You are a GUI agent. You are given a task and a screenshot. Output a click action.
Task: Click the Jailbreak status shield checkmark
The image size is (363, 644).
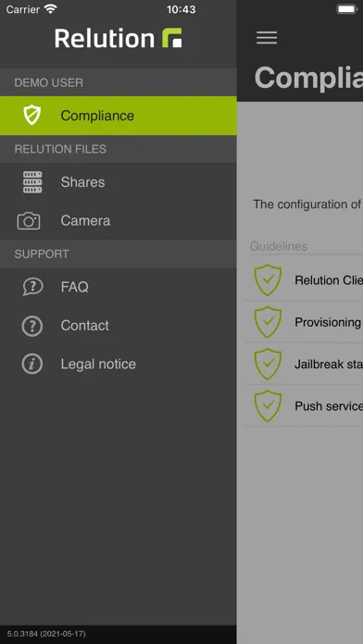[x=268, y=364]
